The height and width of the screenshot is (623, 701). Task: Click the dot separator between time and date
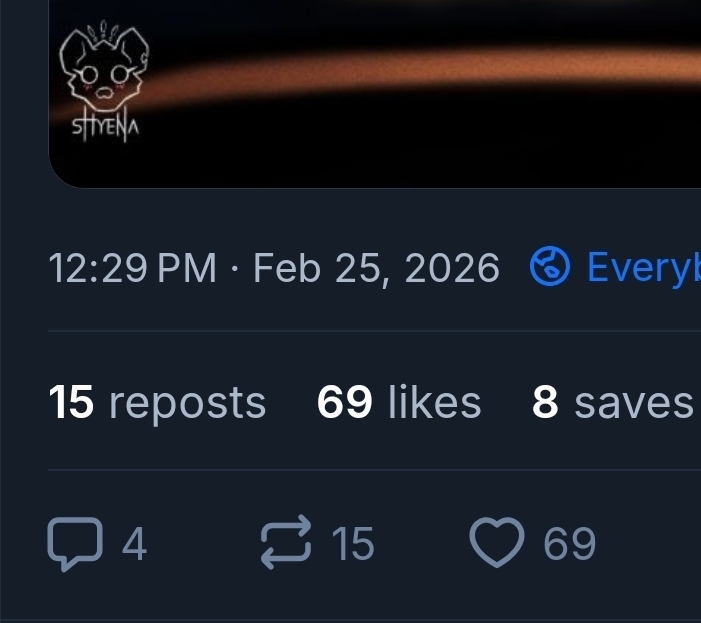tap(235, 269)
